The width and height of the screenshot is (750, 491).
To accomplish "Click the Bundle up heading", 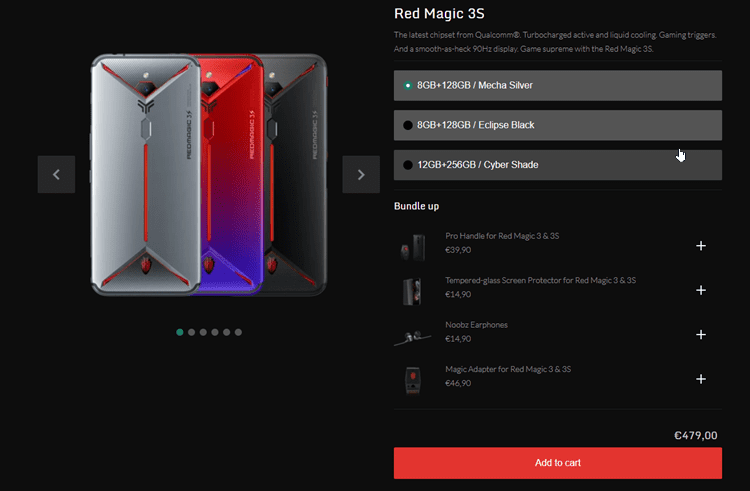I will (416, 206).
